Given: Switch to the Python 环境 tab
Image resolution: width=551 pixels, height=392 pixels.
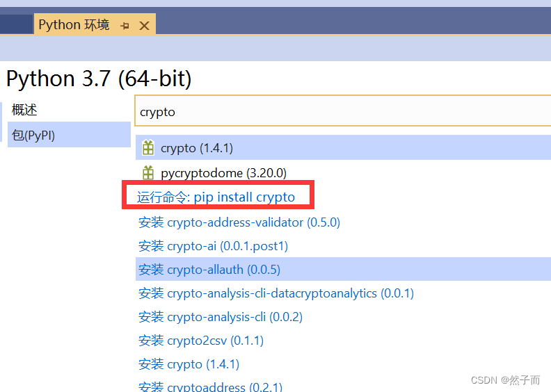Looking at the screenshot, I should tap(74, 25).
